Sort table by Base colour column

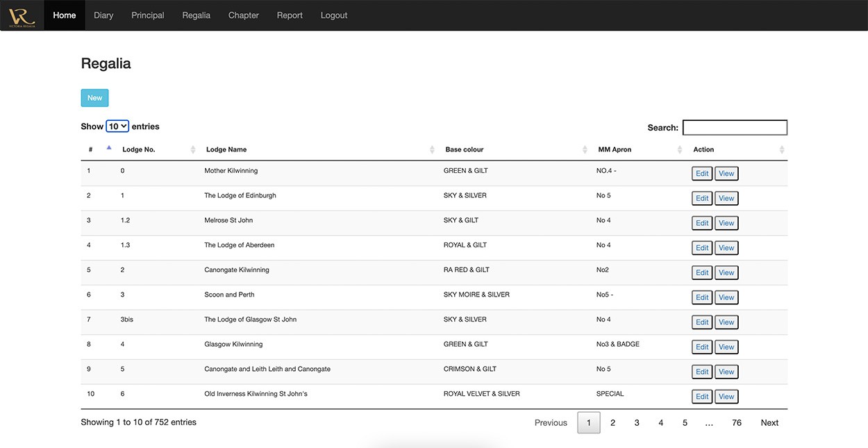click(x=465, y=149)
